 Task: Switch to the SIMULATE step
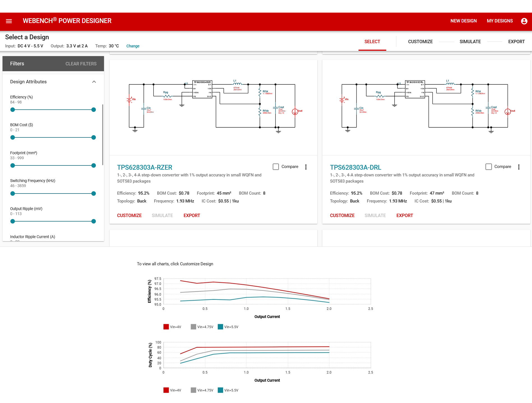(470, 42)
